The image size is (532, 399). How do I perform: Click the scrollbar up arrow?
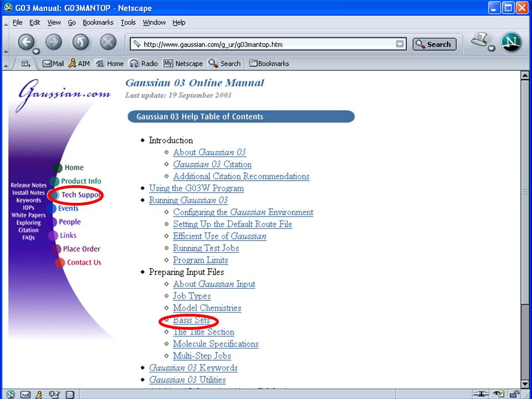pyautogui.click(x=525, y=76)
